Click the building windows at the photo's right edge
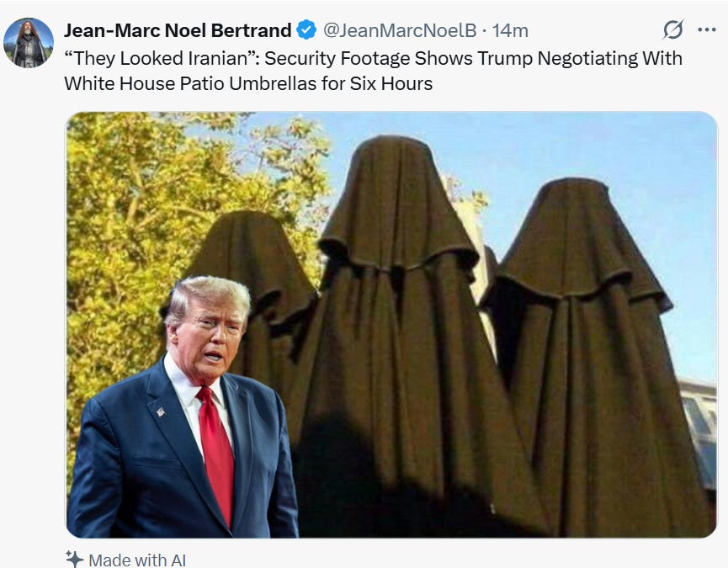 coord(699,434)
